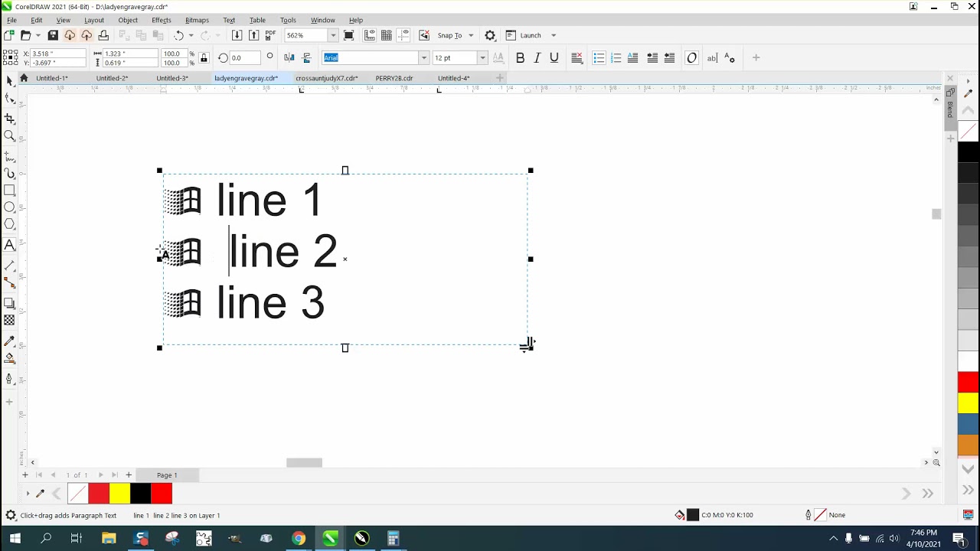Select the Interactive Fill tool
Image resolution: width=980 pixels, height=551 pixels.
click(9, 358)
